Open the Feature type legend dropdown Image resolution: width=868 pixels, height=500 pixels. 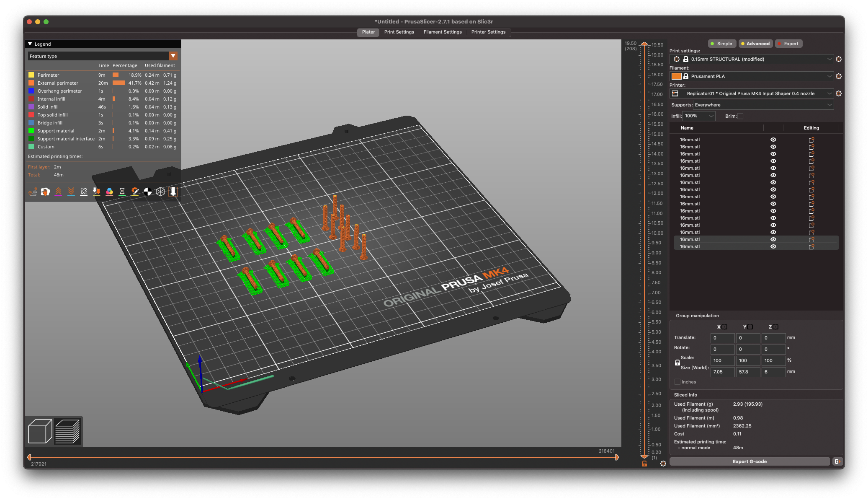pos(173,56)
